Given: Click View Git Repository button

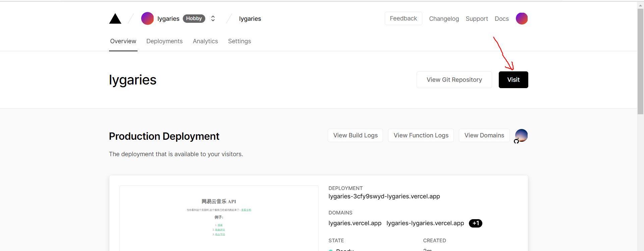Looking at the screenshot, I should click(x=454, y=80).
